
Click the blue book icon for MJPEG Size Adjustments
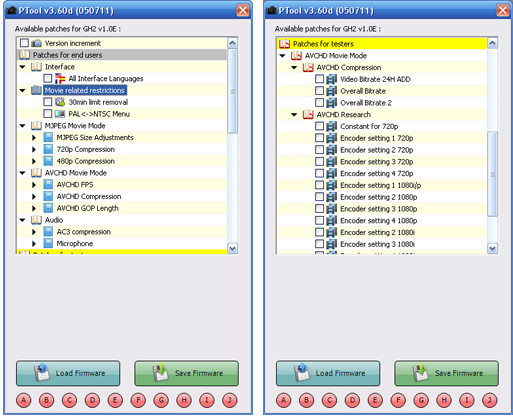click(48, 137)
